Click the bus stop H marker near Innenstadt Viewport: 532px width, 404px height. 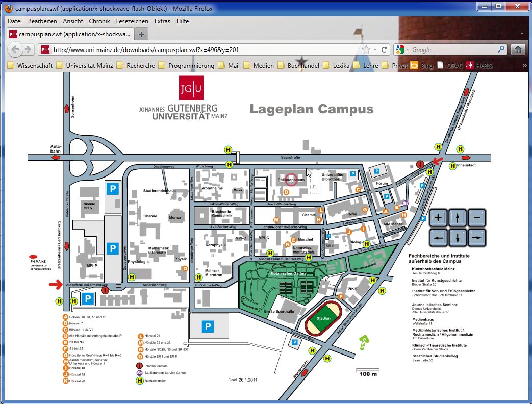pyautogui.click(x=452, y=166)
